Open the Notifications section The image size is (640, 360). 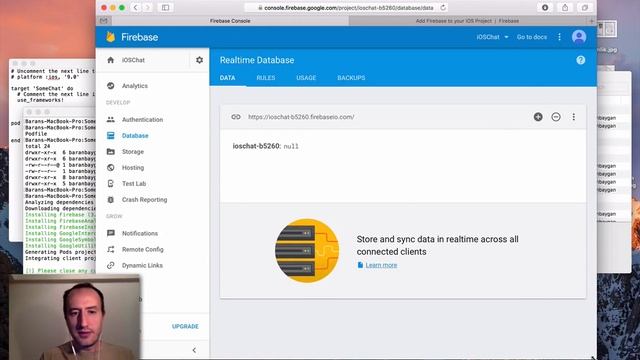[140, 233]
